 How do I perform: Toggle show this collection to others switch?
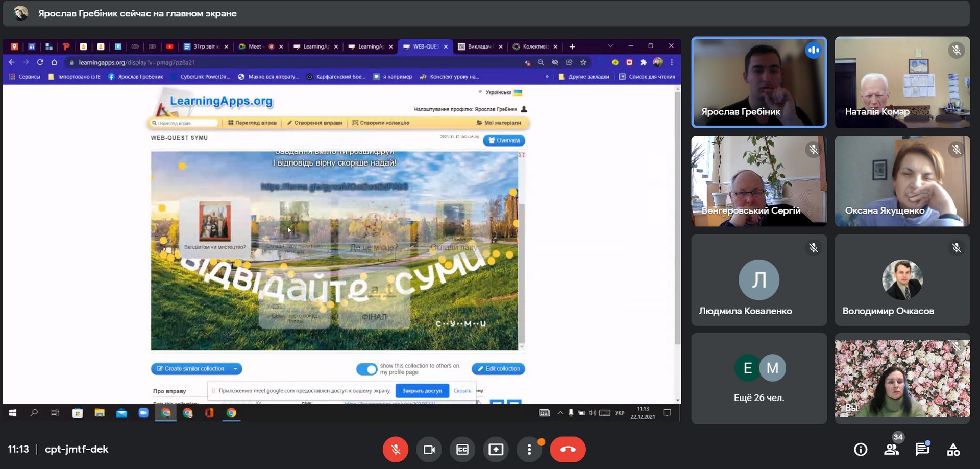[x=366, y=369]
